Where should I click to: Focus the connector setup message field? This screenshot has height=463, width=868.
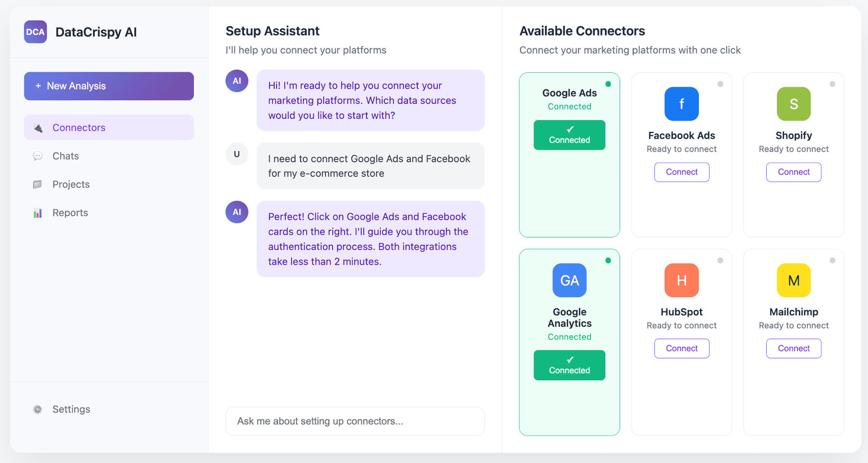355,421
